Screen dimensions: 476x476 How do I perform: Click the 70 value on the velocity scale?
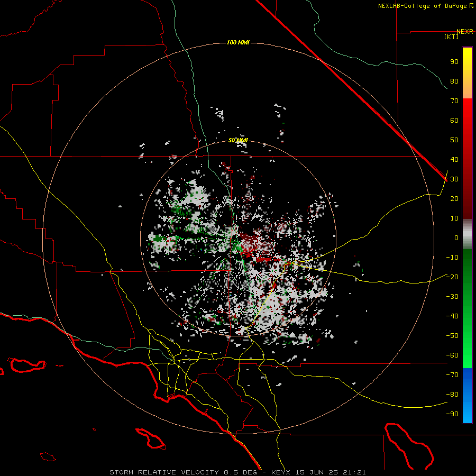(x=454, y=101)
